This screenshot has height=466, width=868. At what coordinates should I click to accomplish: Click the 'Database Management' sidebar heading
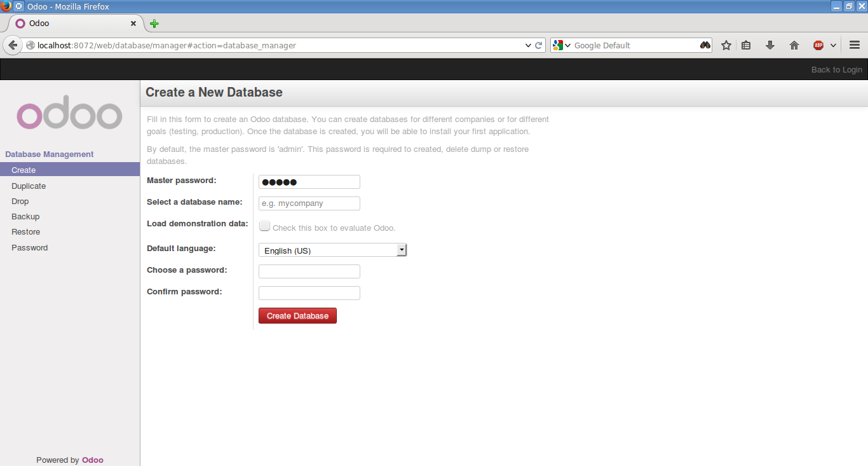(50, 154)
